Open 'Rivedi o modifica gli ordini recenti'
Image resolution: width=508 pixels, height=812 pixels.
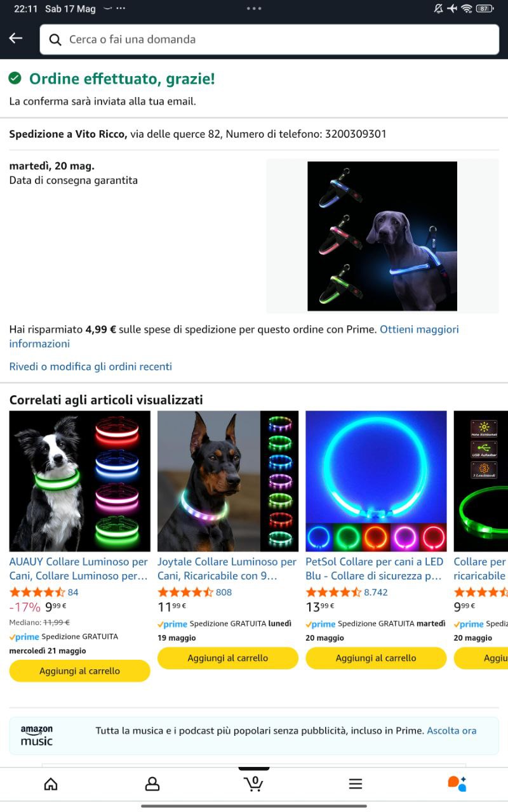90,366
